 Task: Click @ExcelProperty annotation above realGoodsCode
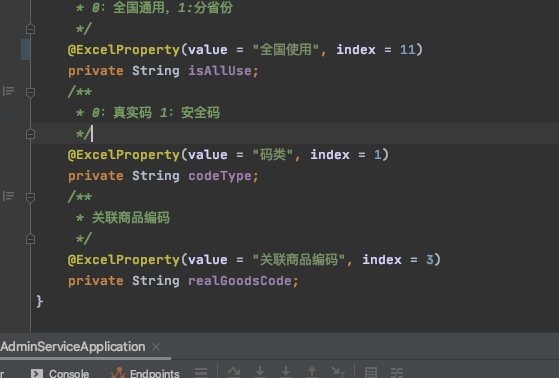point(124,260)
